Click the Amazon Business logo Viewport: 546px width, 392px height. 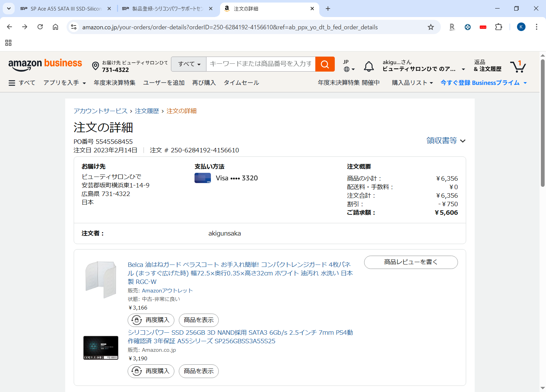coord(45,65)
